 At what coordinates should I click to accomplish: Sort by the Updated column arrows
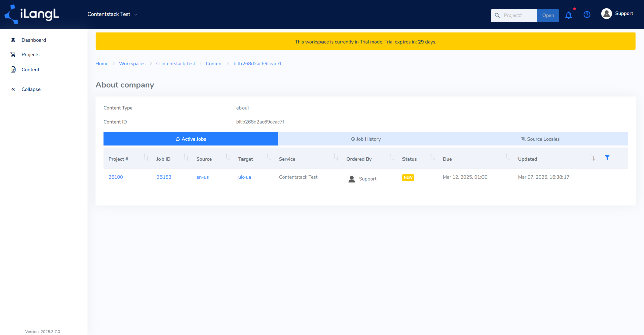click(592, 158)
